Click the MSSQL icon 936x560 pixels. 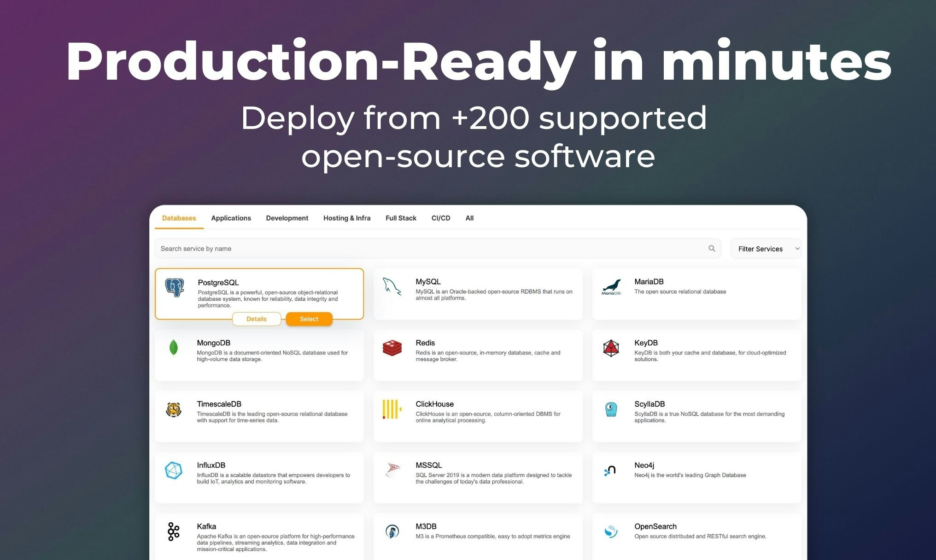pos(392,470)
